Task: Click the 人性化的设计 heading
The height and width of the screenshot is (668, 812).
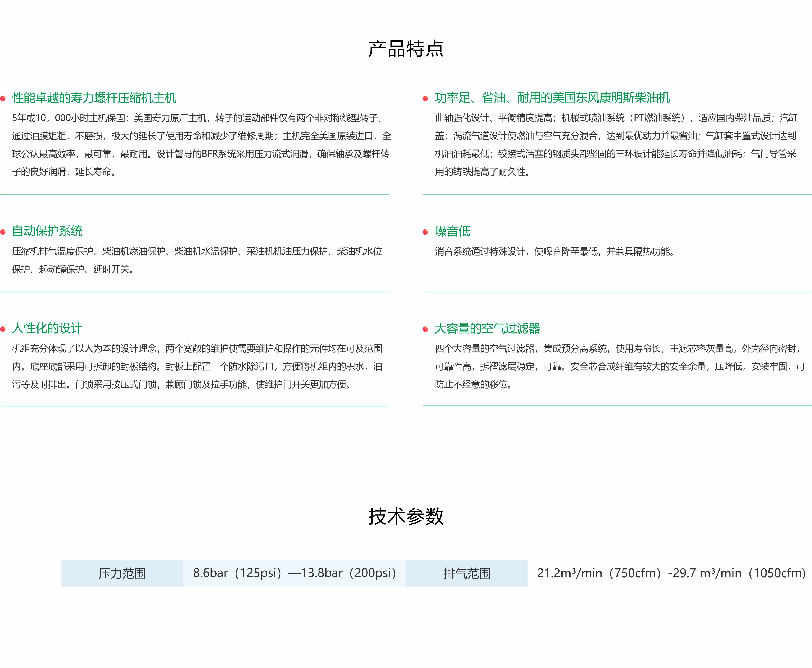Action: click(47, 328)
